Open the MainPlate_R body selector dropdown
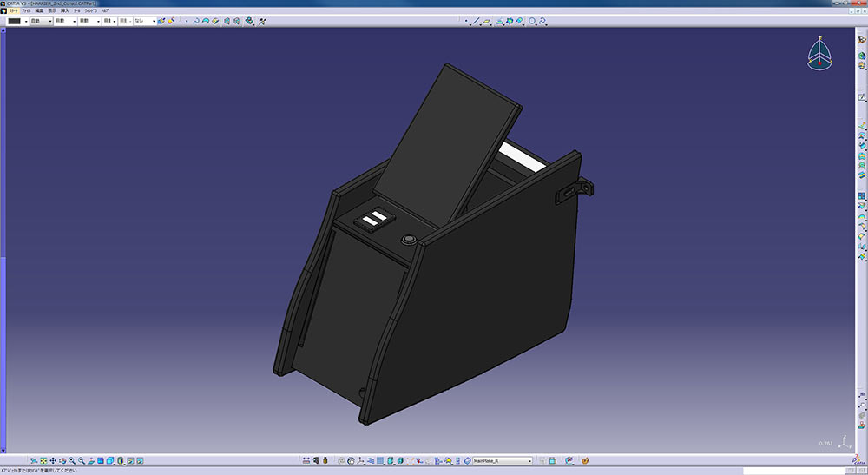Screen dimensions: 868x475 [x=502, y=460]
